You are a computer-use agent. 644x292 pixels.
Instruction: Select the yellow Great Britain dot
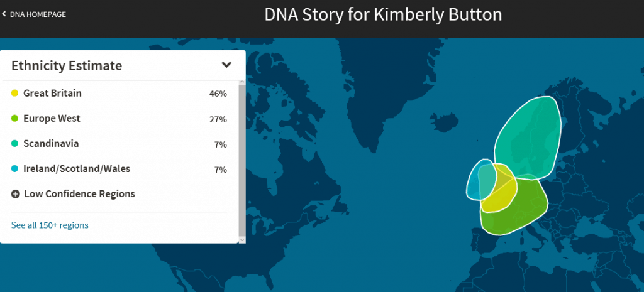tap(15, 94)
